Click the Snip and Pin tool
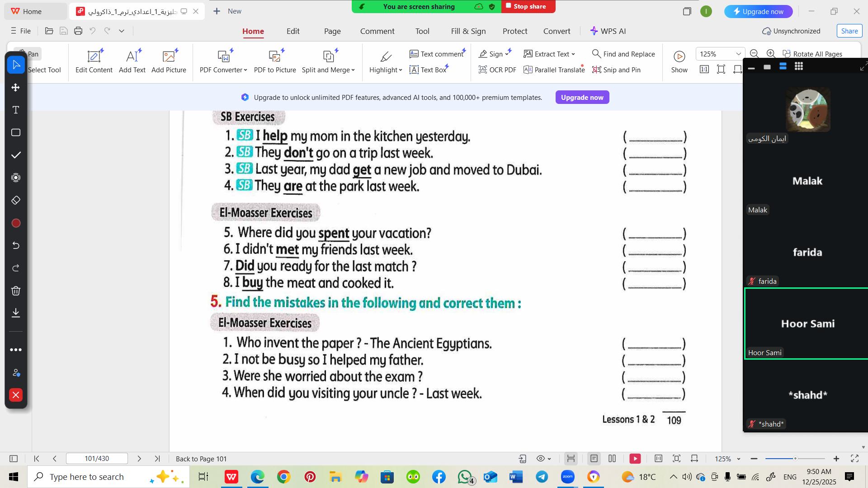This screenshot has width=868, height=488. pos(616,70)
